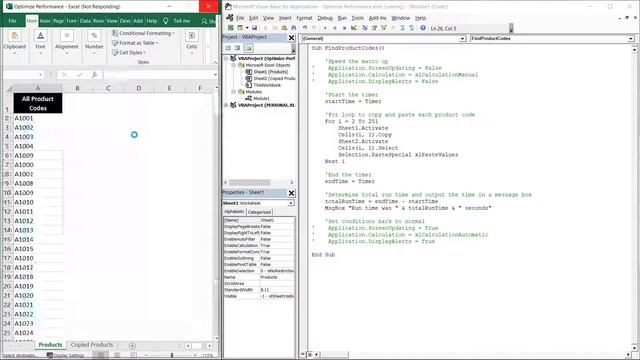The width and height of the screenshot is (640, 360).
Task: Click View Object icon in Project pane
Action: (x=237, y=48)
